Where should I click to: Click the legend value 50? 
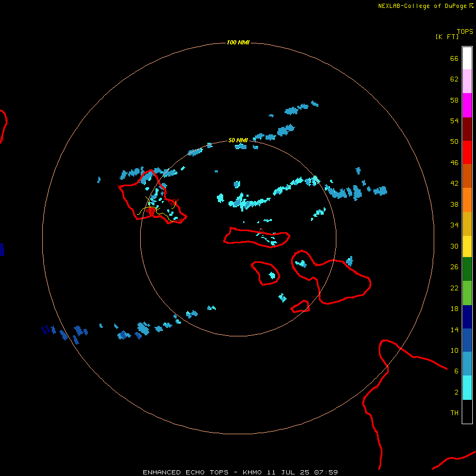pos(454,142)
